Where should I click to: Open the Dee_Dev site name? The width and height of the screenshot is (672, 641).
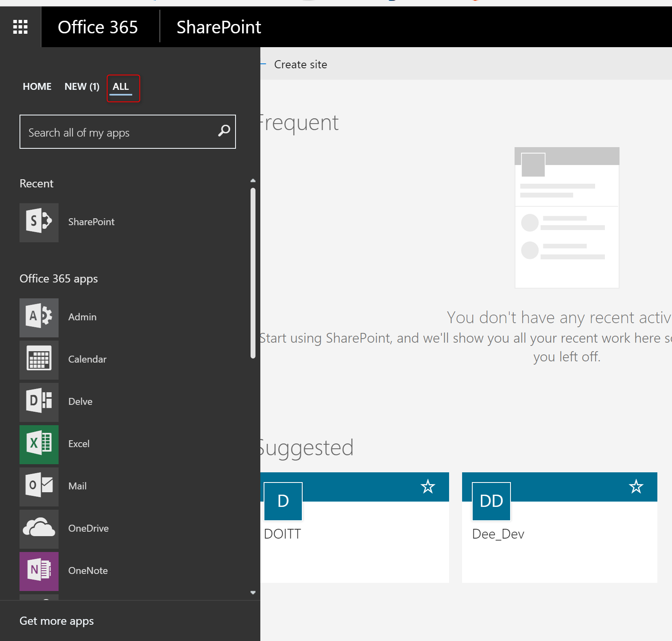pos(498,534)
